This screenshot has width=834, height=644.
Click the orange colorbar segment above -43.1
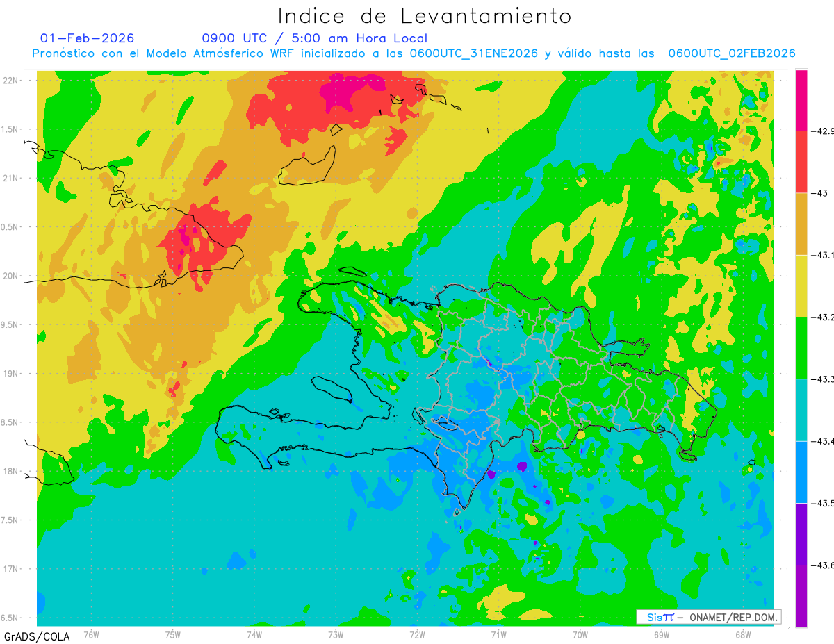801,224
